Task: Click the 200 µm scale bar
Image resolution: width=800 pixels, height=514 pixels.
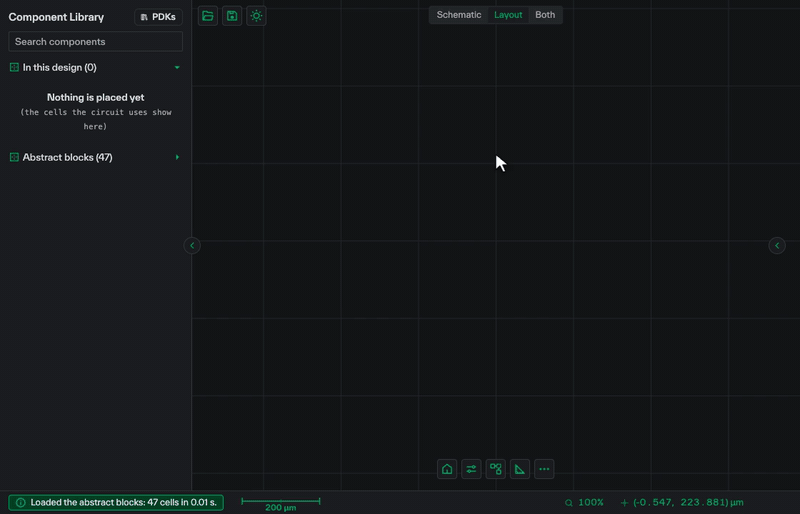Action: coord(281,504)
